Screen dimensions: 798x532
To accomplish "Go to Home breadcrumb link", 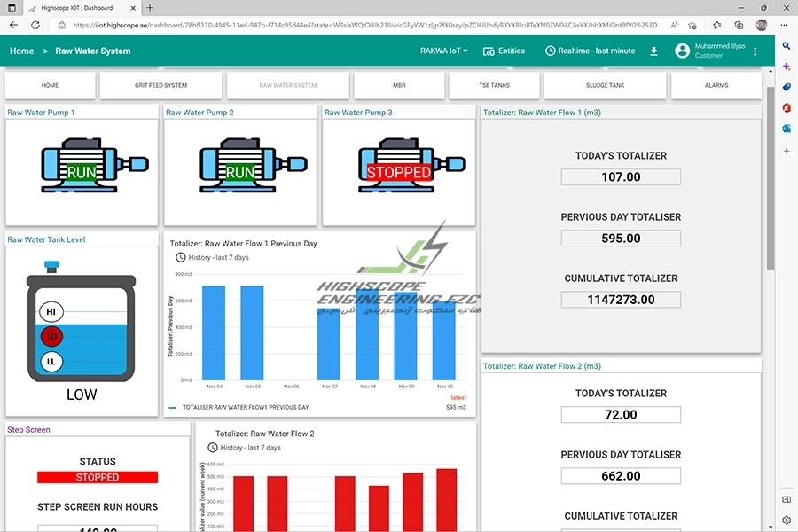I will coord(22,51).
